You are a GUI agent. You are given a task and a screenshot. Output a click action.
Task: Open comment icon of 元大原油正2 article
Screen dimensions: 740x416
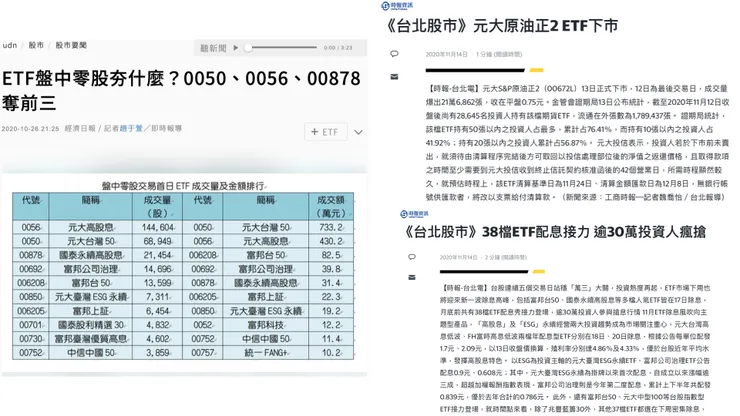click(x=395, y=54)
